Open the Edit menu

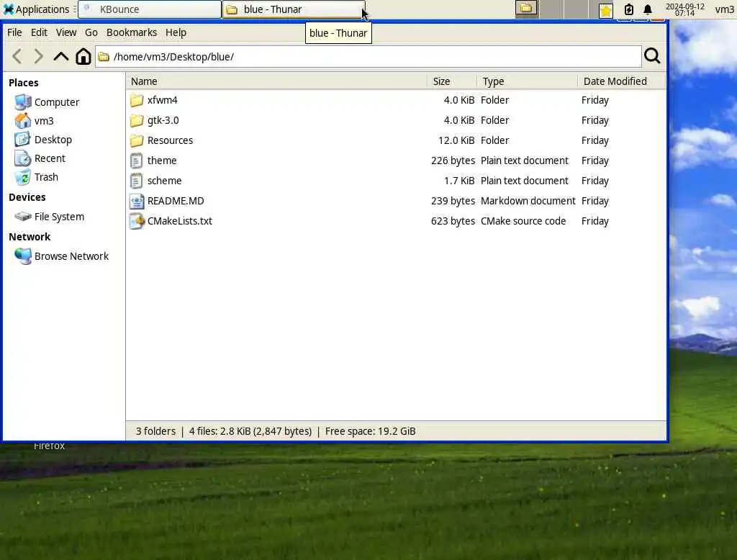coord(39,32)
